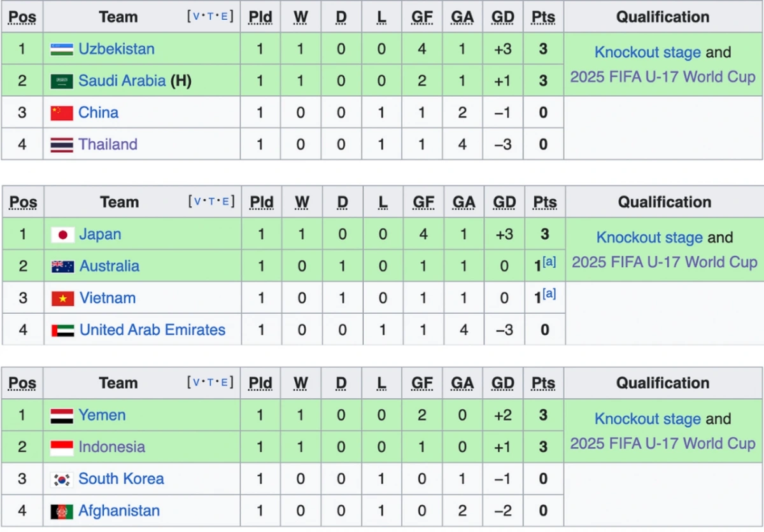Image resolution: width=764 pixels, height=532 pixels.
Task: Click the Vietnam flag icon
Action: click(x=63, y=298)
